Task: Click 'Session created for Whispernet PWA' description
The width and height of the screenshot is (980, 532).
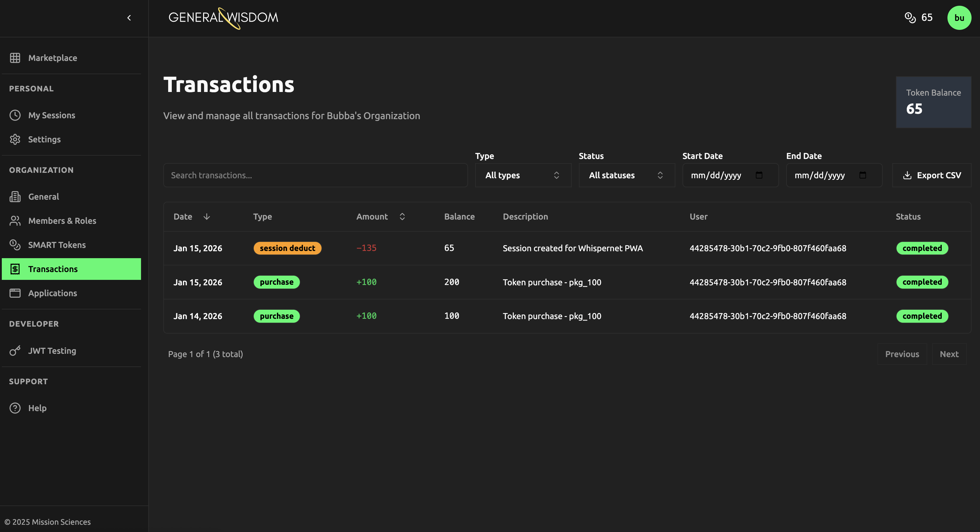Action: point(573,248)
